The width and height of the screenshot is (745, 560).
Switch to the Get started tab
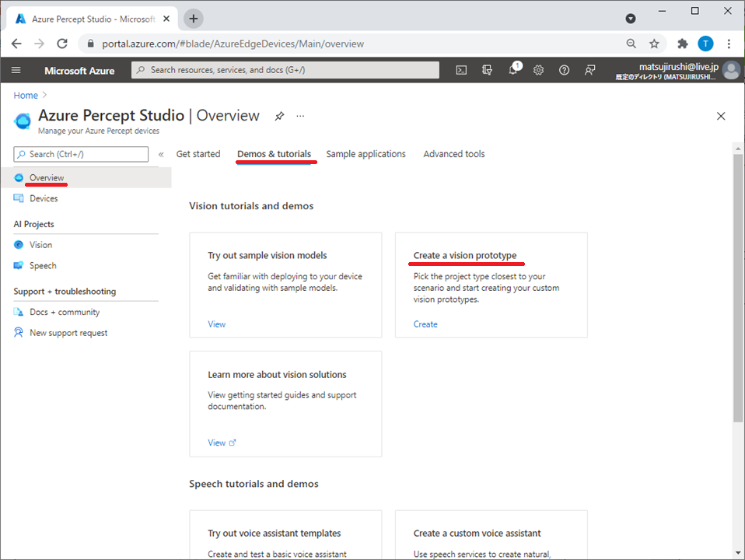click(198, 154)
